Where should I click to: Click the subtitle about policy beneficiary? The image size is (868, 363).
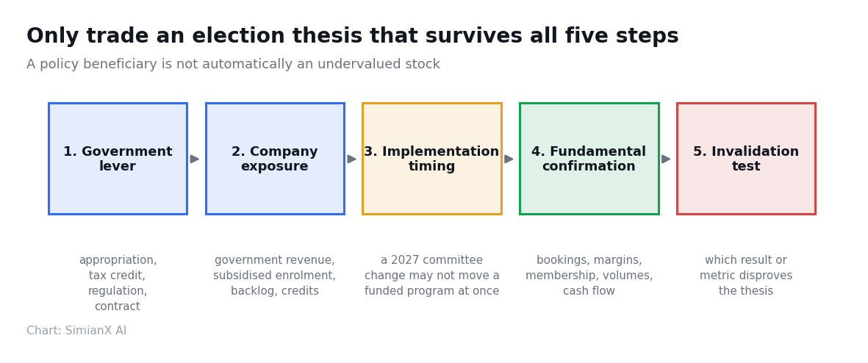(233, 64)
